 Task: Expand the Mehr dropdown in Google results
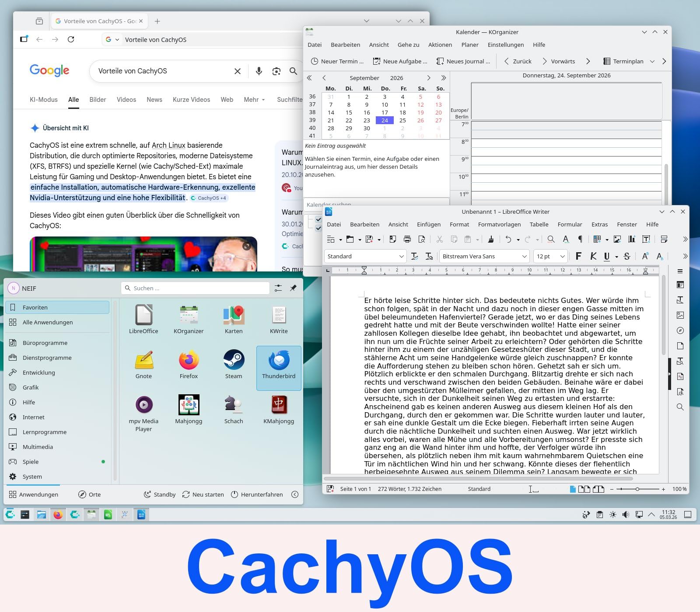[254, 100]
